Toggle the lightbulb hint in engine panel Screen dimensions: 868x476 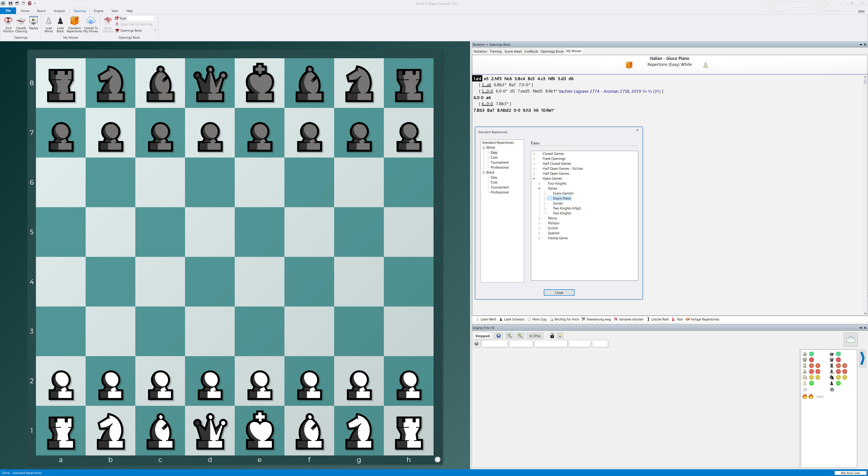560,336
